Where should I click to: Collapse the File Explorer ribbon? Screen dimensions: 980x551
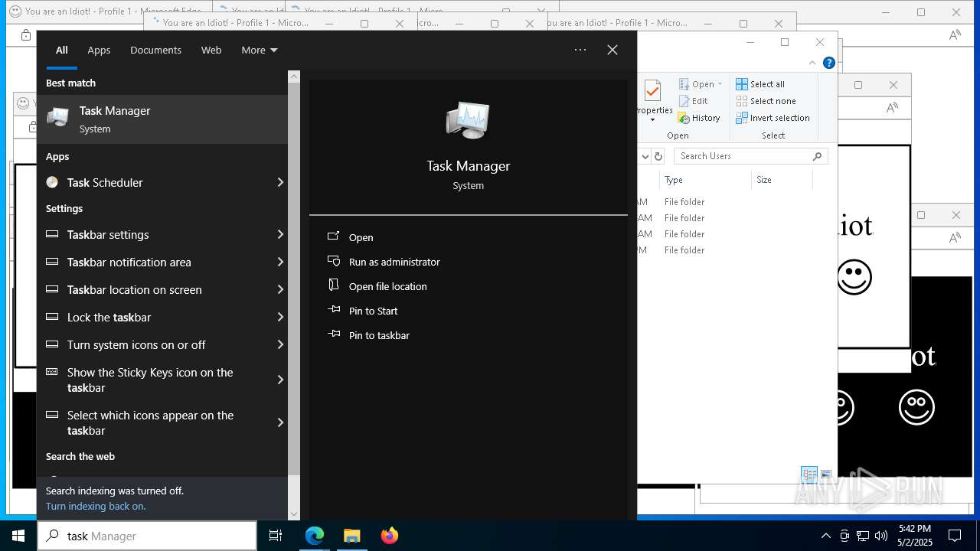[812, 63]
